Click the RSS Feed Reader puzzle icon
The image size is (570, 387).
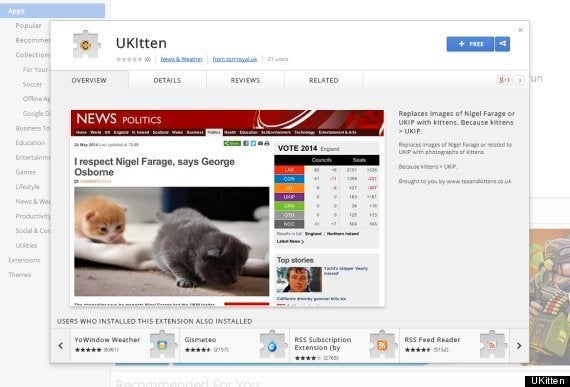[493, 344]
